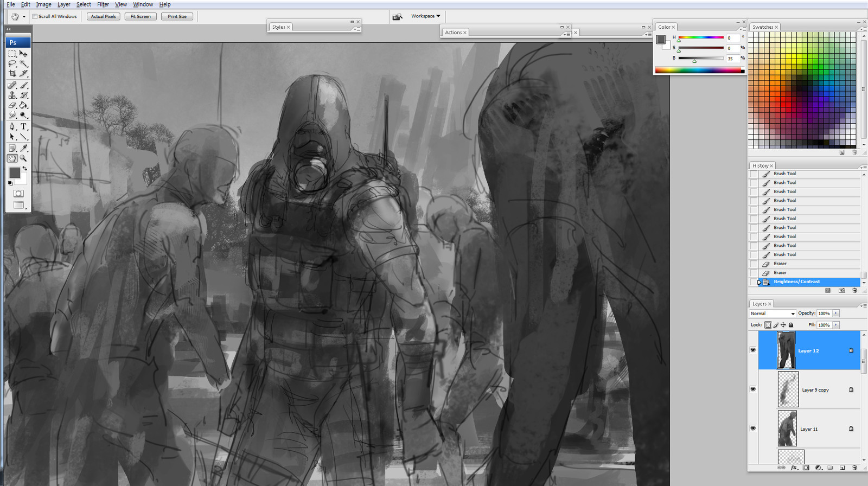This screenshot has height=486, width=868.
Task: Add a layer style with fx icon
Action: click(794, 468)
